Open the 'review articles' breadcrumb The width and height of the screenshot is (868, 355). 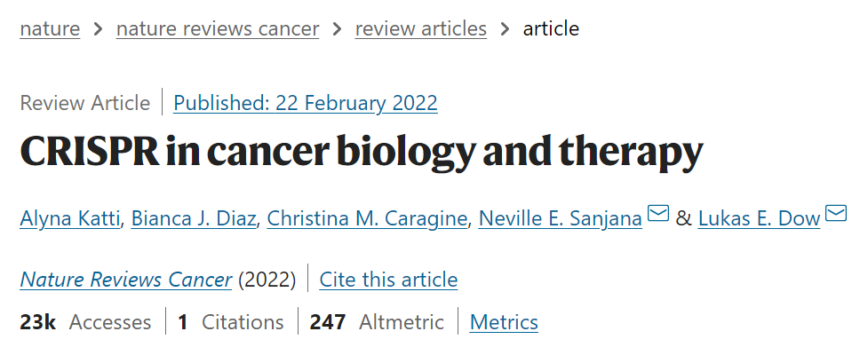[x=421, y=28]
